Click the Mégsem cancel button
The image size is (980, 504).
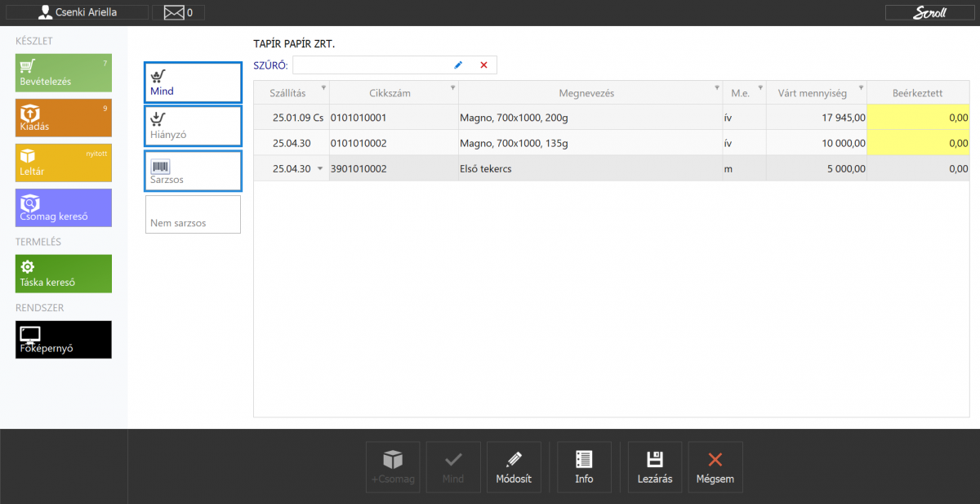[715, 466]
